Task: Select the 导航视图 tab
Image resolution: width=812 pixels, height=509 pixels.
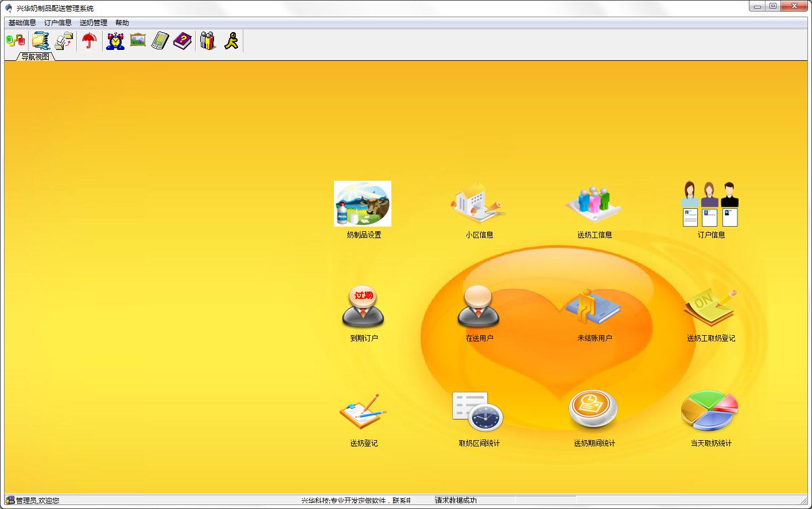Action: tap(36, 57)
